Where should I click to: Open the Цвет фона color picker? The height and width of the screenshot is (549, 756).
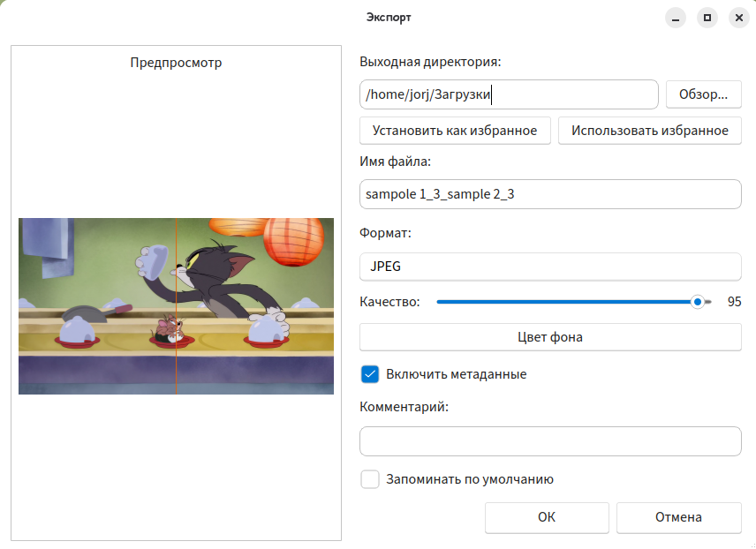coord(550,337)
